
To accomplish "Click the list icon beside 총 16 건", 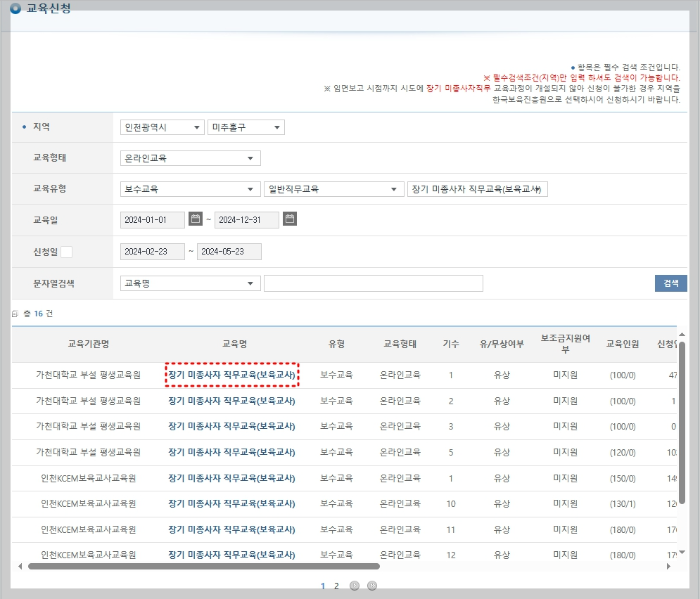I will click(x=15, y=314).
